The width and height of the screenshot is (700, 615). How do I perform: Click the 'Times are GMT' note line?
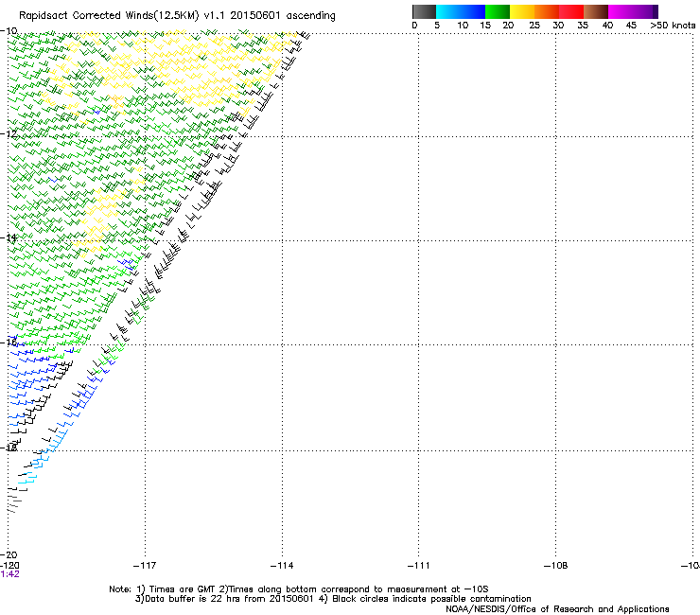(299, 589)
